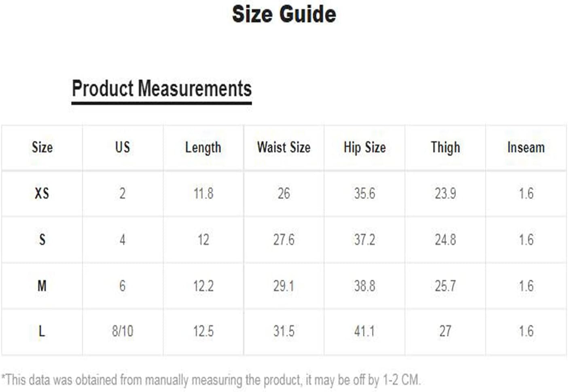568x392 pixels.
Task: Click the 31.5 waist size cell
Action: (284, 331)
